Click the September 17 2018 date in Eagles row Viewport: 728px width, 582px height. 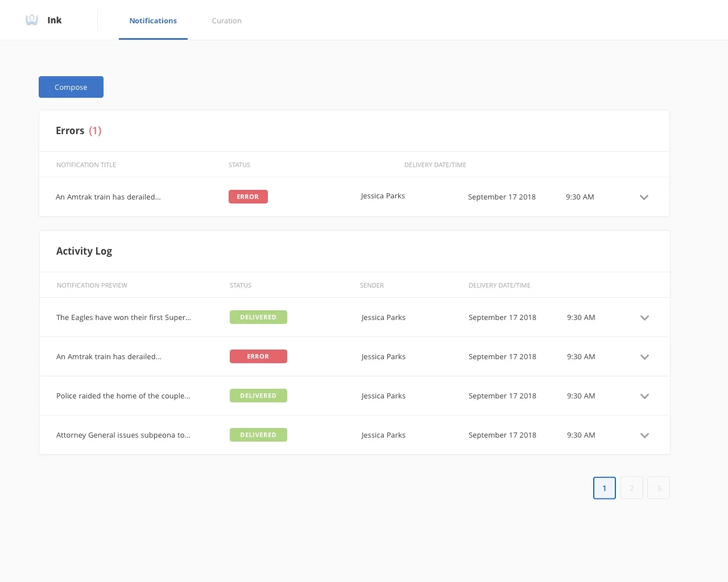pos(502,317)
